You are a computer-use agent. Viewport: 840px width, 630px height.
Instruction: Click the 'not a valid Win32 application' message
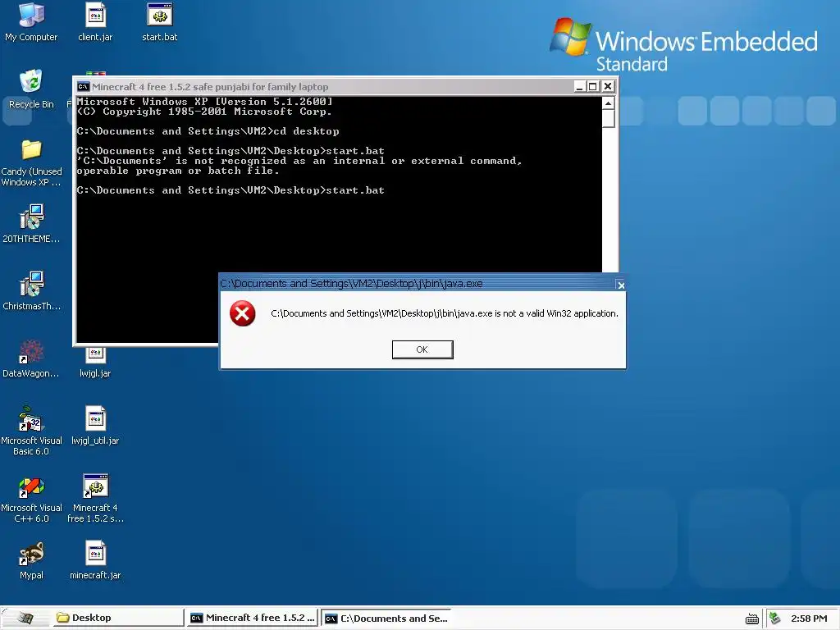(445, 313)
